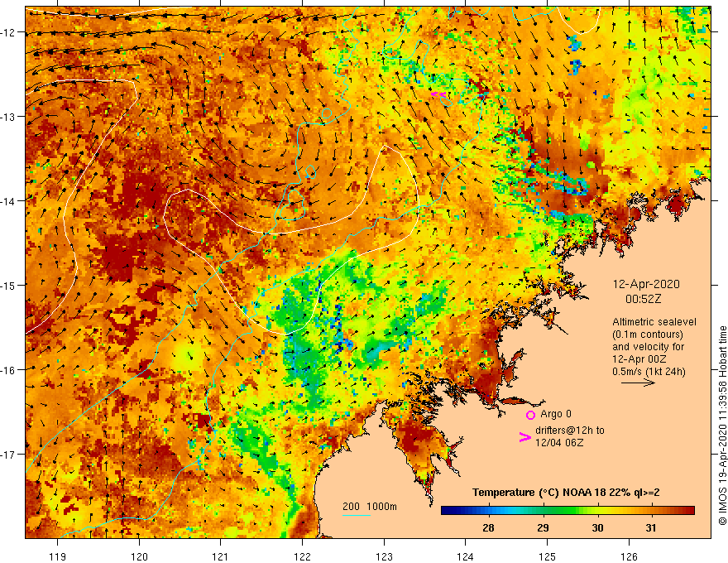Click the IMOS copyright timestamp text
The image size is (728, 563).
722,426
